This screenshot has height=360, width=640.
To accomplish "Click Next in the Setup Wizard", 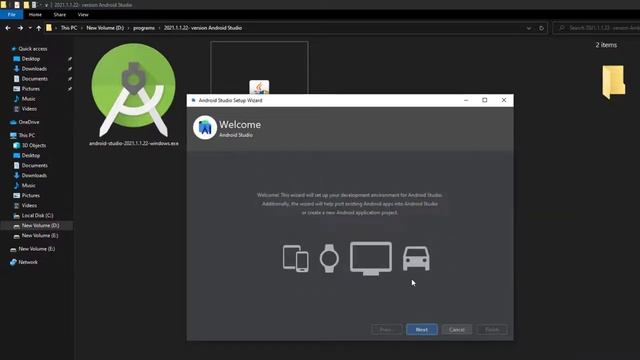I will [422, 329].
